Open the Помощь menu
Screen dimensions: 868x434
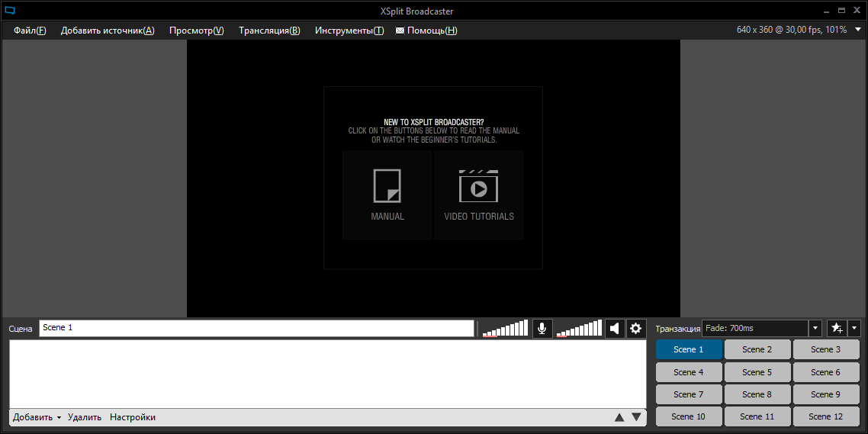[432, 31]
